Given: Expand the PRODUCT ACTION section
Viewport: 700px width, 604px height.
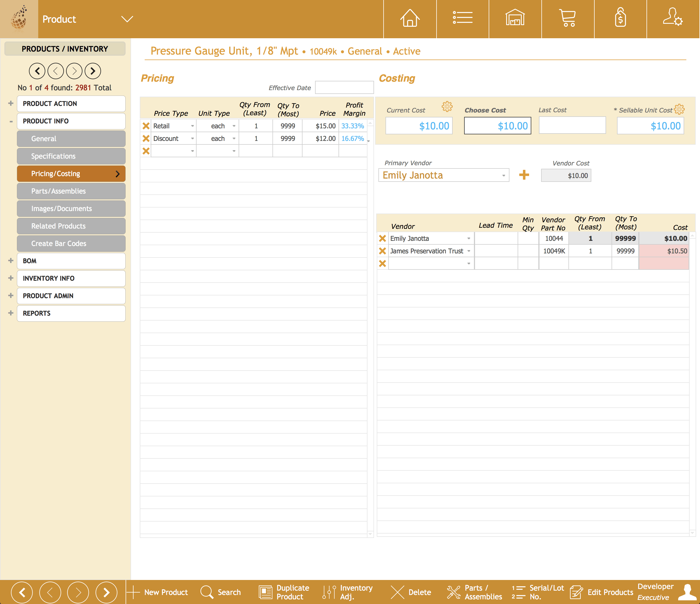Looking at the screenshot, I should [11, 103].
